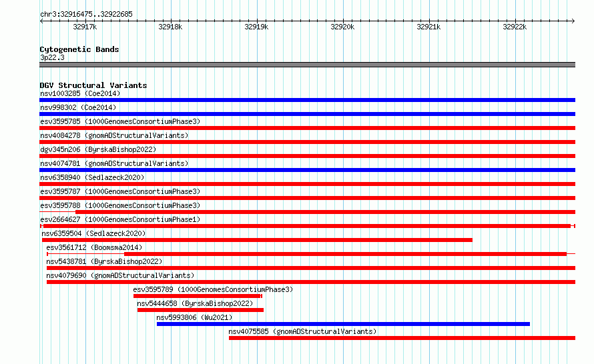Image resolution: width=594 pixels, height=364 pixels.
Task: Select the red bar under esv3595785
Action: [307, 128]
